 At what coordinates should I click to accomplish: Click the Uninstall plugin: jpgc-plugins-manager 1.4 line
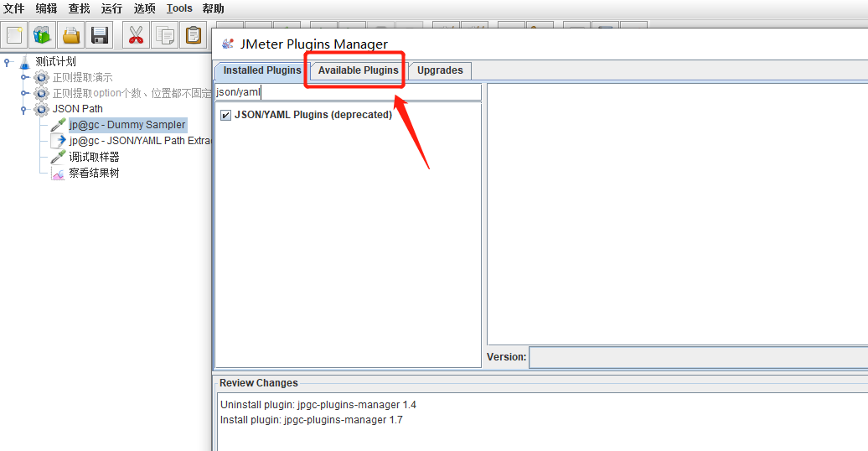[318, 405]
